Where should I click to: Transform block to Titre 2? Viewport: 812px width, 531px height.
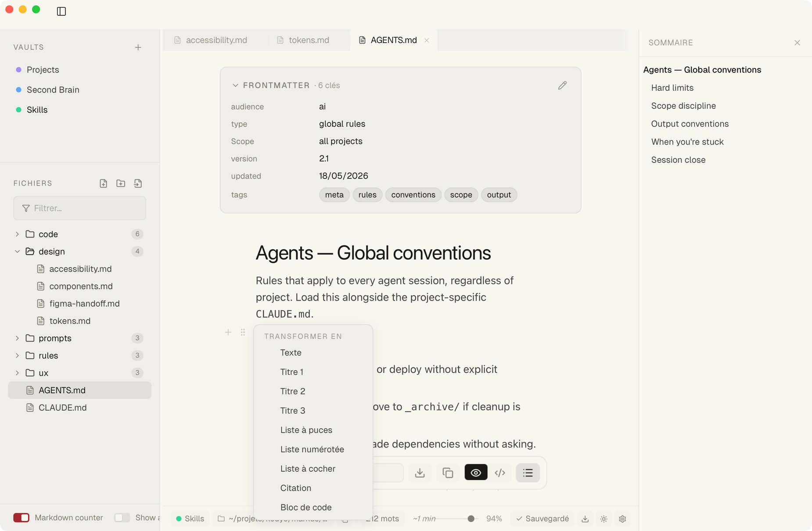click(313, 391)
